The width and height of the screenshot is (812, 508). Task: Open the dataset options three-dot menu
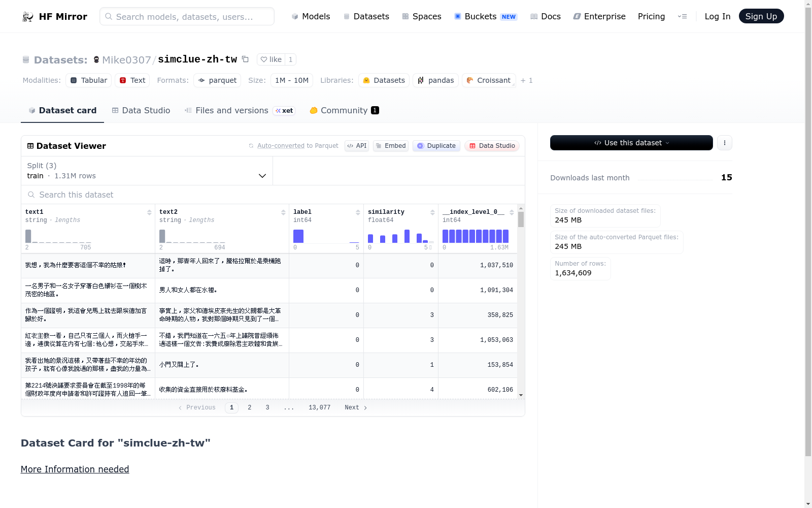pyautogui.click(x=725, y=143)
